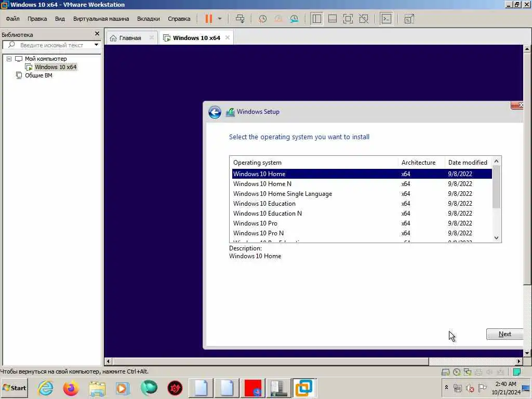Click the Date modified column header

point(468,163)
